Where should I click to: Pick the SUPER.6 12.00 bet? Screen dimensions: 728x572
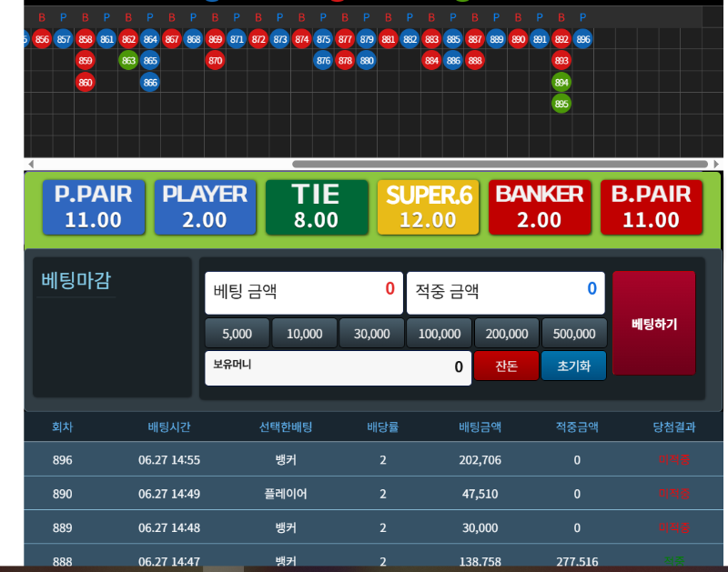pyautogui.click(x=428, y=207)
